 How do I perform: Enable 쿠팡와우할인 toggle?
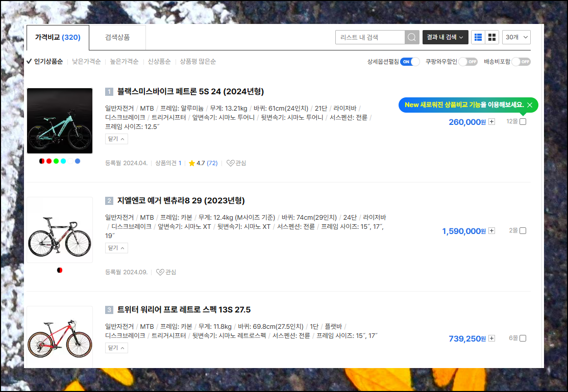pyautogui.click(x=467, y=62)
